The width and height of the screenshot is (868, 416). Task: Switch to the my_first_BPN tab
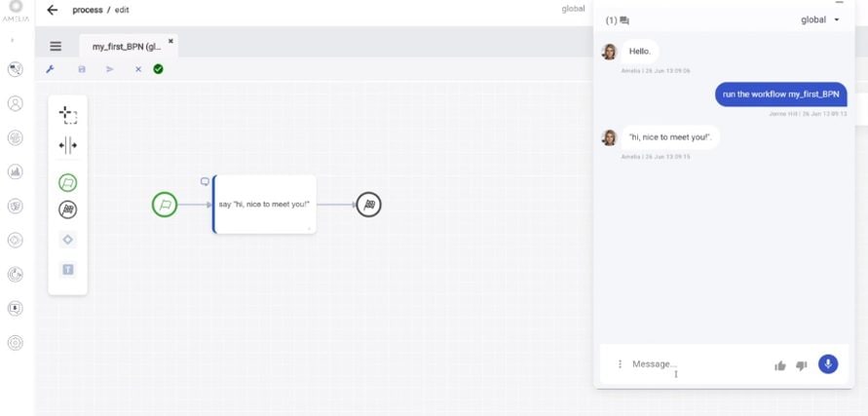coord(127,46)
